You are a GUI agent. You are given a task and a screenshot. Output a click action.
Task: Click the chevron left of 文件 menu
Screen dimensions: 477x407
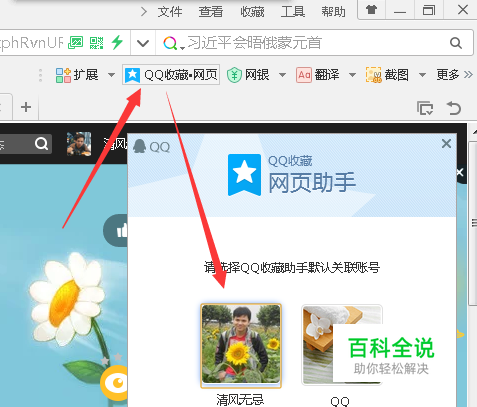[144, 12]
